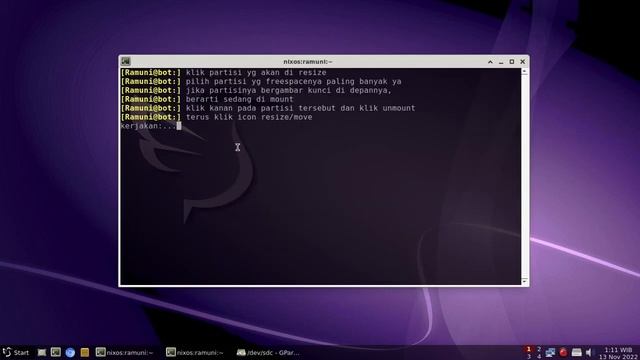Image resolution: width=640 pixels, height=360 pixels.
Task: Click the removable drive tray icon
Action: pos(576,352)
